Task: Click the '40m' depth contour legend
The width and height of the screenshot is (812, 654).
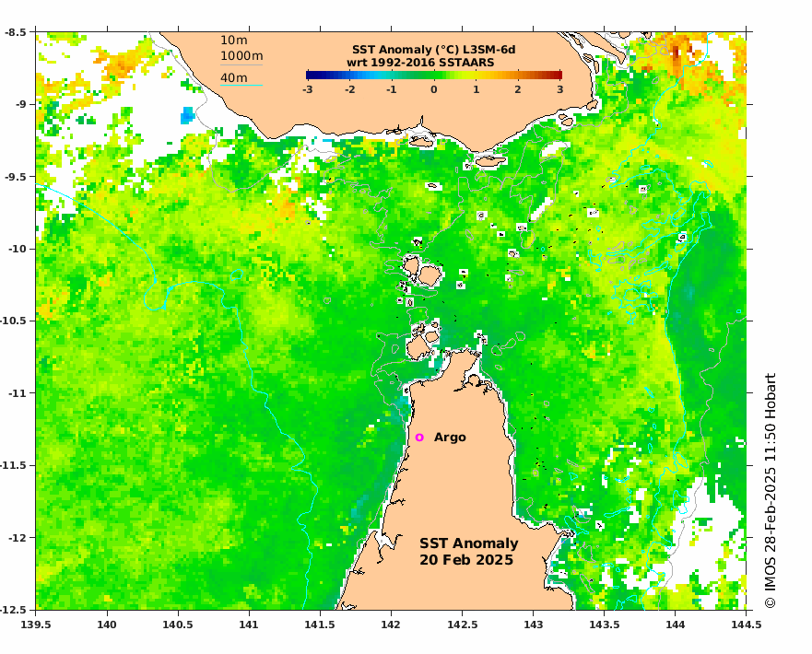Action: coord(234,78)
